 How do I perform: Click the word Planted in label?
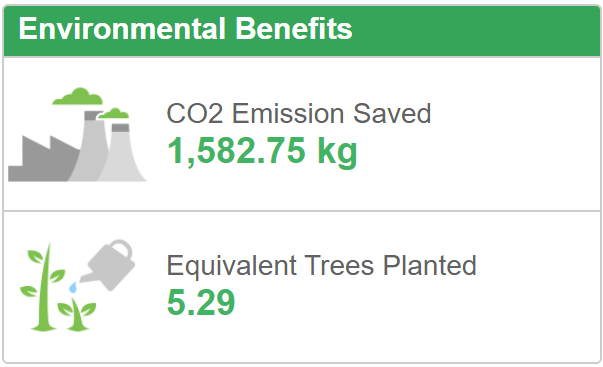430,265
